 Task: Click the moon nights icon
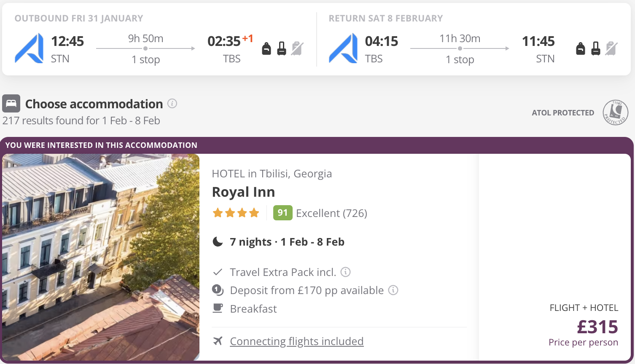coord(218,242)
